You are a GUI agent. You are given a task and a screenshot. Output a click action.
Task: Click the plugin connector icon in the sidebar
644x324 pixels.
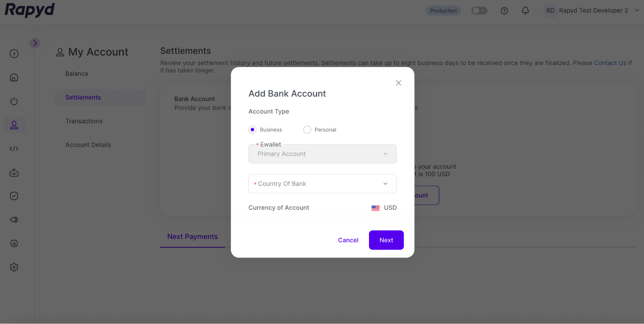14,220
